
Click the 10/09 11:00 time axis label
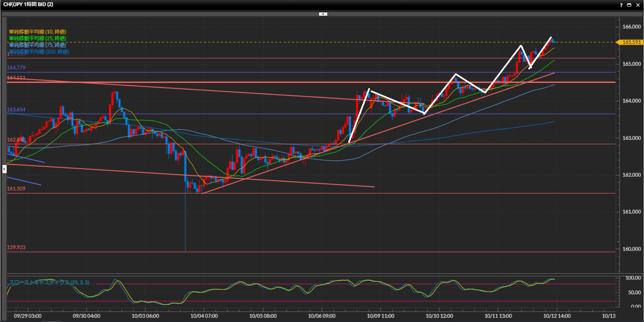380,316
